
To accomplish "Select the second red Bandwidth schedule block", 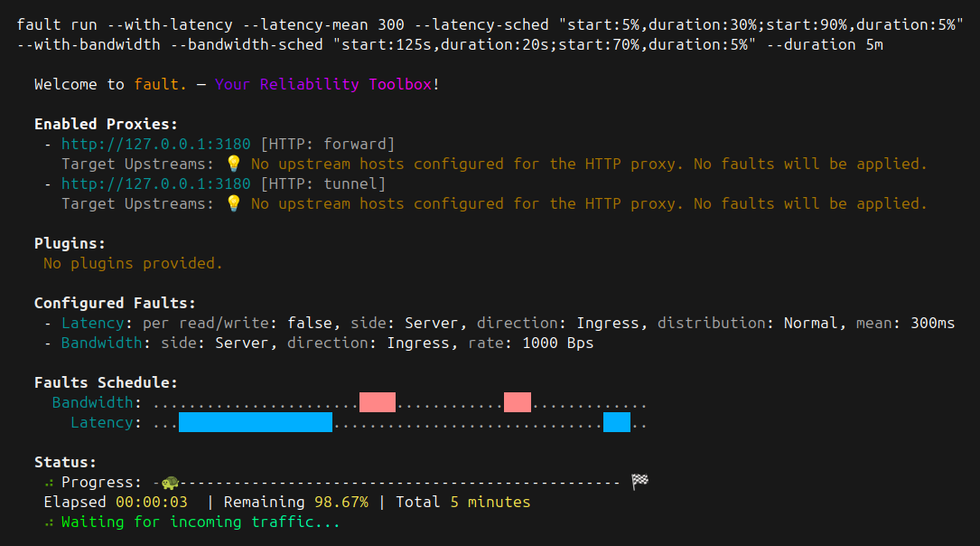I will pyautogui.click(x=518, y=402).
